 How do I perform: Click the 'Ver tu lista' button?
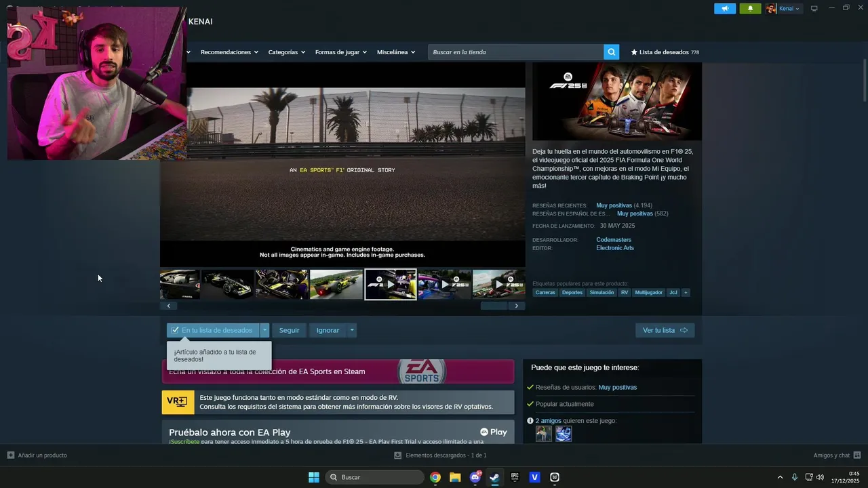(x=665, y=330)
